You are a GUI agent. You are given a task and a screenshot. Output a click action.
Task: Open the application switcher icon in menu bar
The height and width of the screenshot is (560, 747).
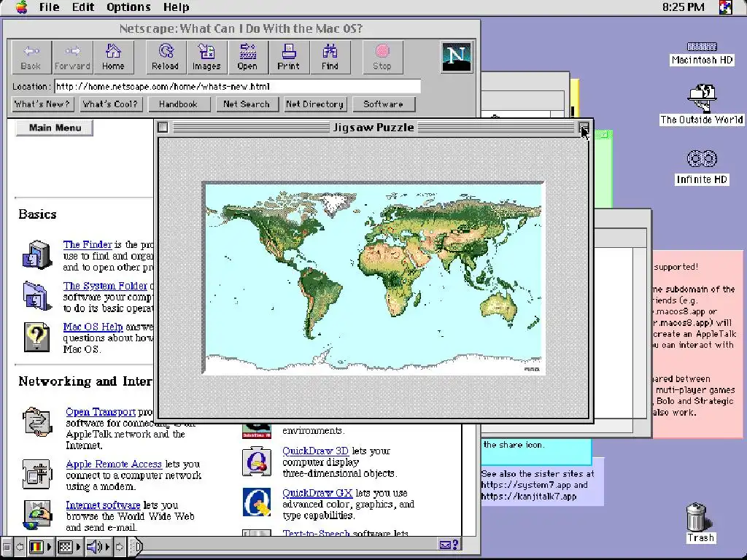pos(726,7)
